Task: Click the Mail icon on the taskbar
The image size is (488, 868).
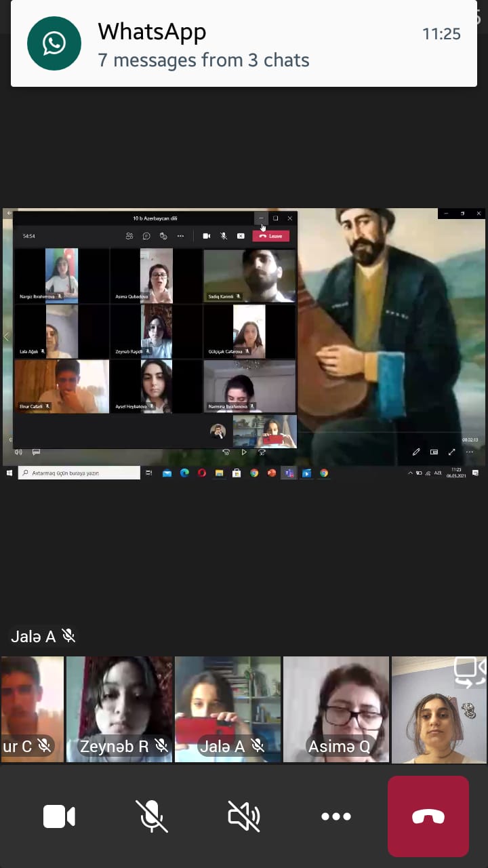Action: (167, 473)
